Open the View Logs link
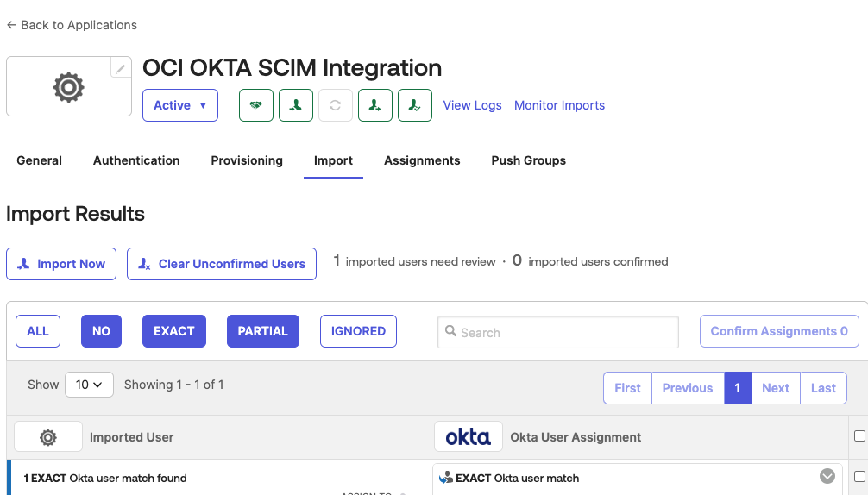The height and width of the screenshot is (495, 868). tap(472, 105)
